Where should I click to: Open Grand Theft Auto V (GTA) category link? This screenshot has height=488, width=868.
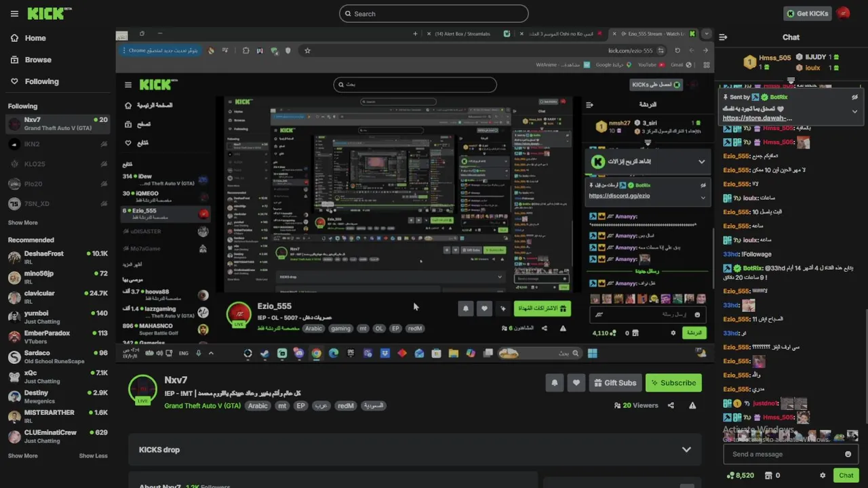point(202,405)
